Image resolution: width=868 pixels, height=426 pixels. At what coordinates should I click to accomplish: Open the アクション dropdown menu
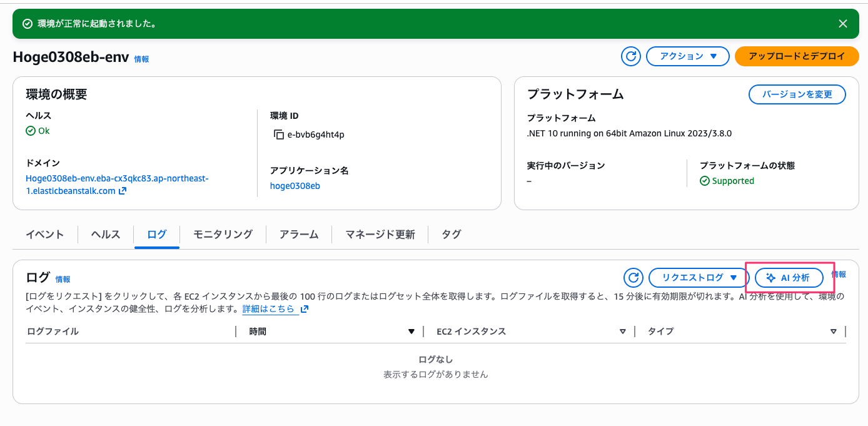(687, 56)
